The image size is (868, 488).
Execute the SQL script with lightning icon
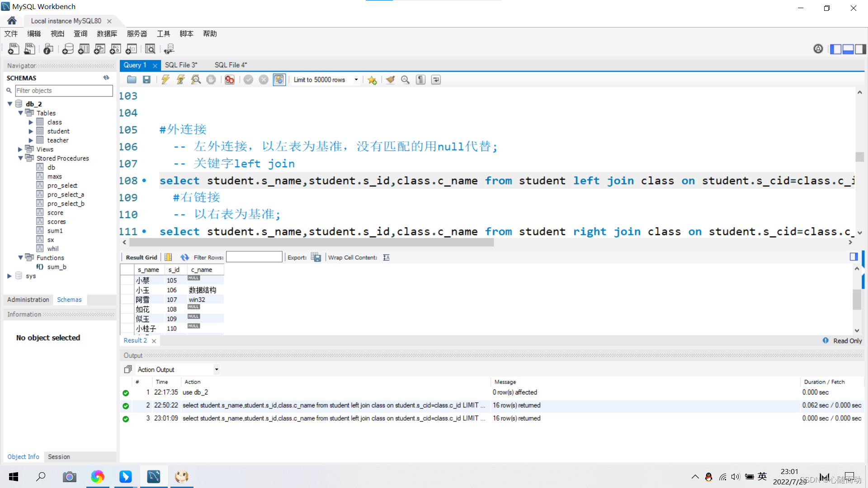165,80
